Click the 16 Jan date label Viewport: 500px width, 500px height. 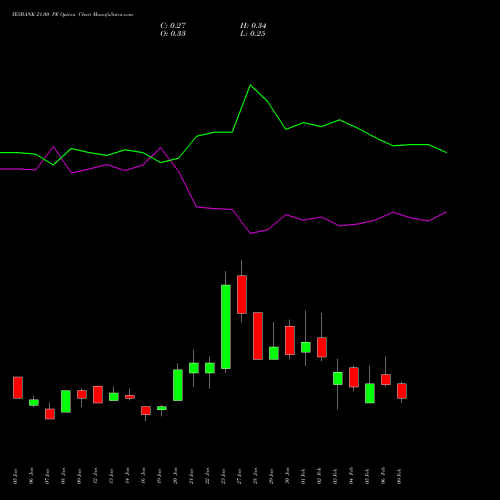pyautogui.click(x=143, y=476)
